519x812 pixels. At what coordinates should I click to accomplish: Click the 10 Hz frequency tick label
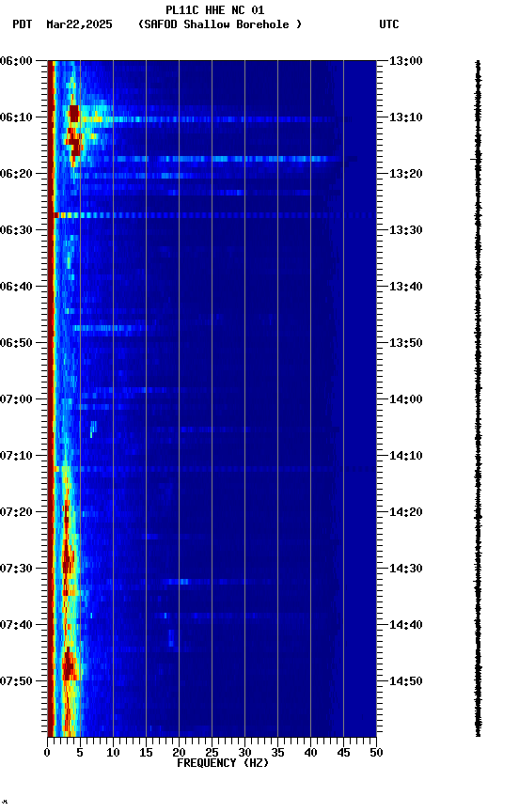pyautogui.click(x=113, y=753)
